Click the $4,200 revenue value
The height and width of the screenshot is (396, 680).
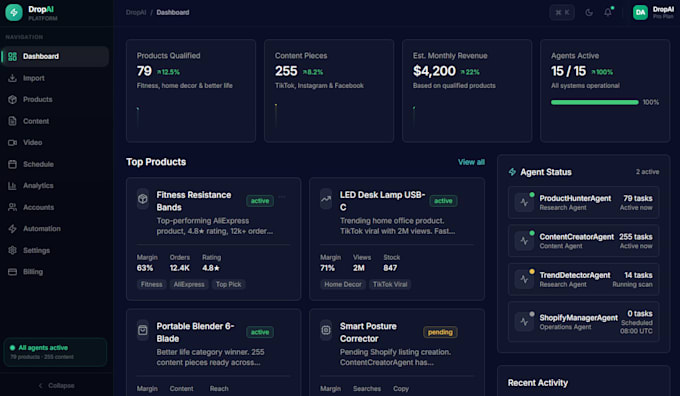[x=434, y=71]
